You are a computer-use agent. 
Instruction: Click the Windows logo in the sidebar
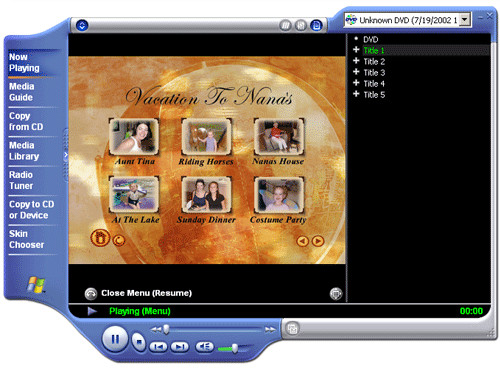click(x=36, y=284)
